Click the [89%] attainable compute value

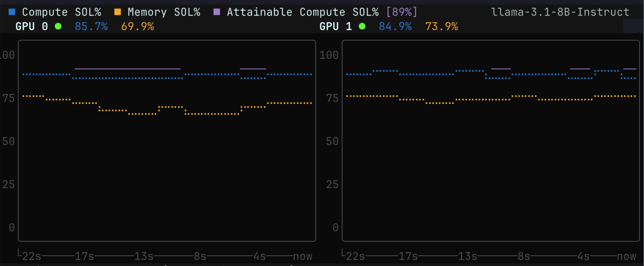pos(402,12)
